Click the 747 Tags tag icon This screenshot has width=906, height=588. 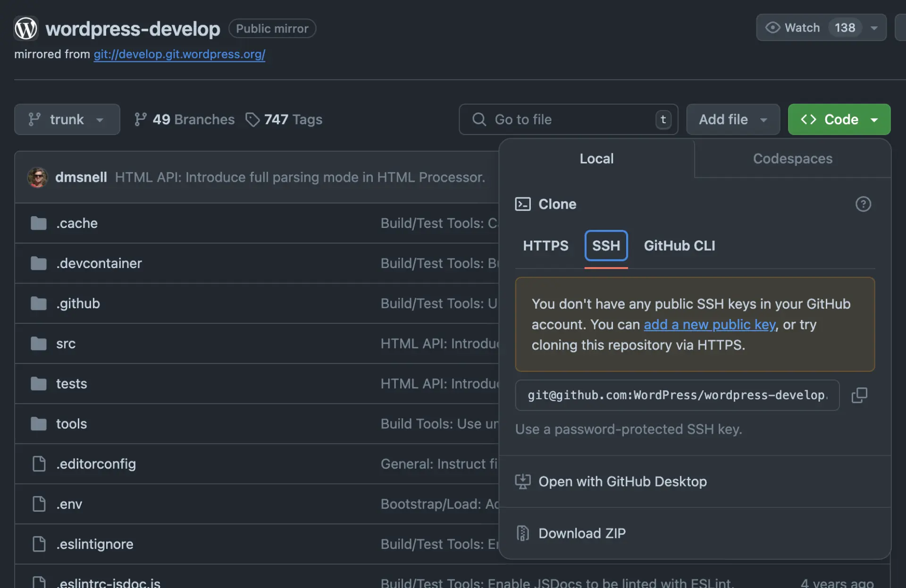[252, 119]
